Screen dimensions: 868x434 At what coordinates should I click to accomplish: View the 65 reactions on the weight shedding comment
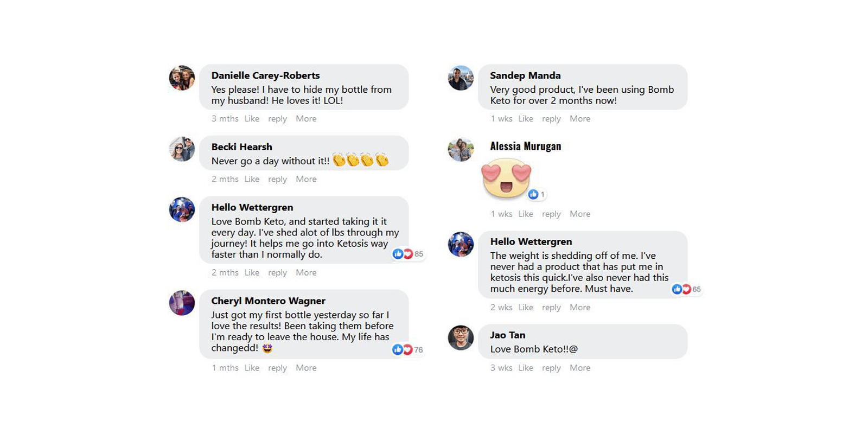tap(686, 289)
